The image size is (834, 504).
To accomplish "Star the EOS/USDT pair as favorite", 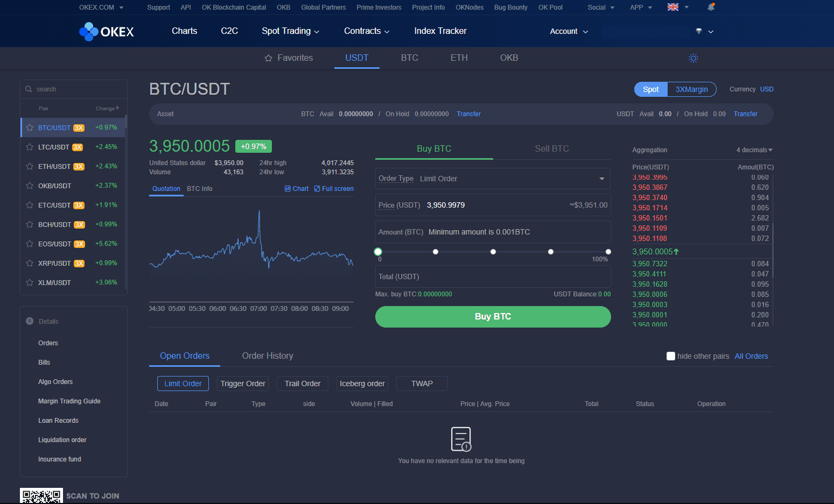I will tap(30, 244).
